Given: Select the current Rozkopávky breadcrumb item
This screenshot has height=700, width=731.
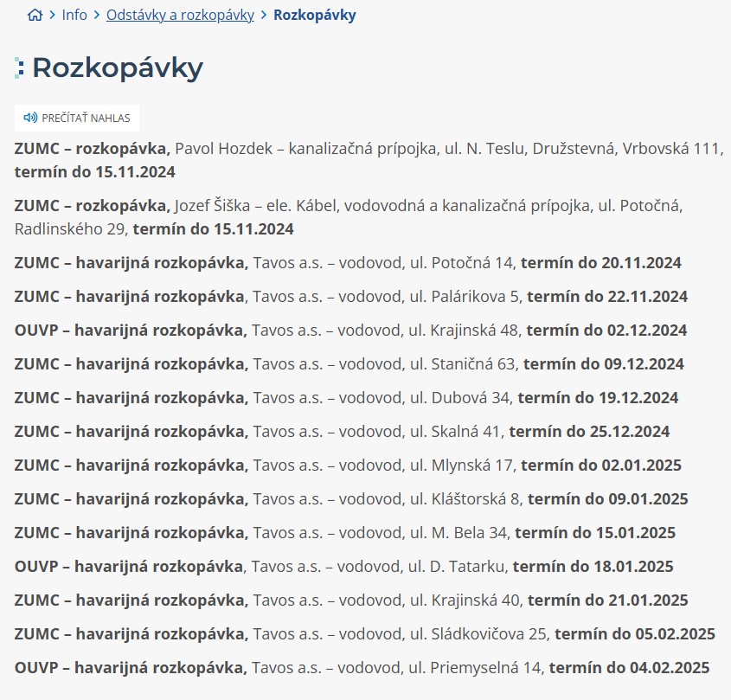Looking at the screenshot, I should (x=314, y=15).
